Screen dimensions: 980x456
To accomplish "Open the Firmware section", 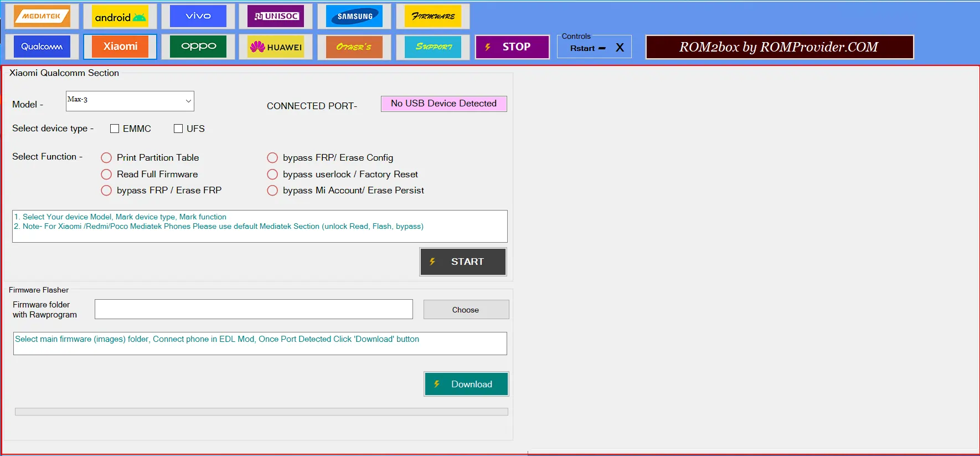I will pos(433,17).
